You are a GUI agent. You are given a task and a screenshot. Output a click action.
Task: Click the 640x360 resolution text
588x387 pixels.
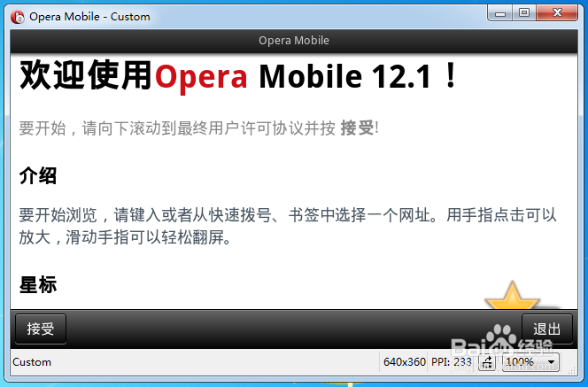point(404,362)
